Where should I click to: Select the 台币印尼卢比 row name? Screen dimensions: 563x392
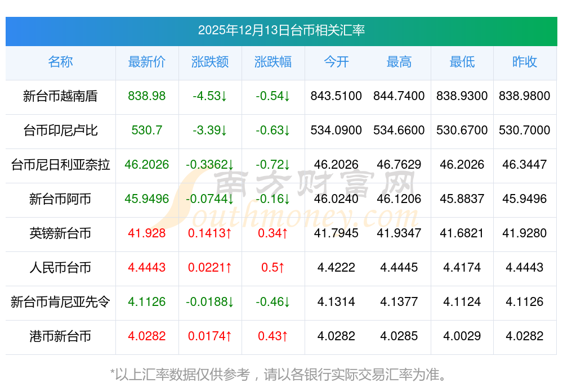click(x=60, y=130)
